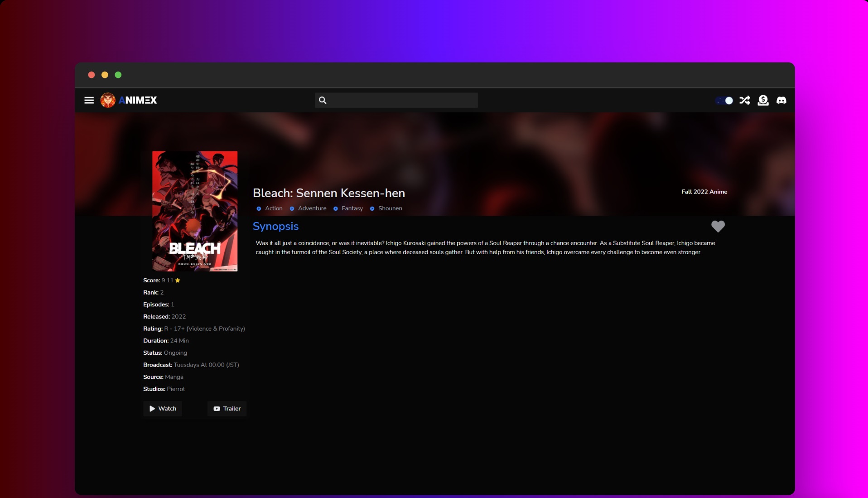The height and width of the screenshot is (498, 868).
Task: Select the Action genre tag
Action: 270,208
